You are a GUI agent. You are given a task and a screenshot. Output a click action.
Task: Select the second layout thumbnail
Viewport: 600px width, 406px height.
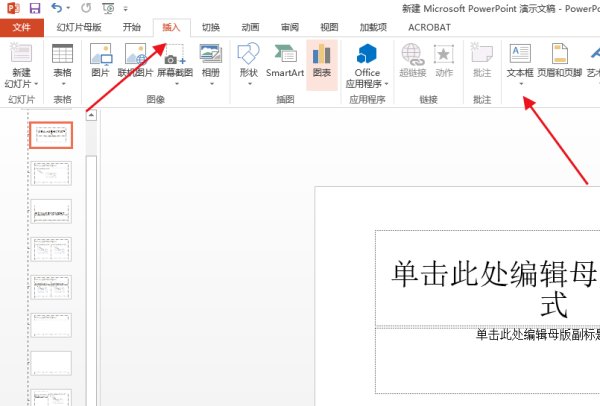pos(51,173)
